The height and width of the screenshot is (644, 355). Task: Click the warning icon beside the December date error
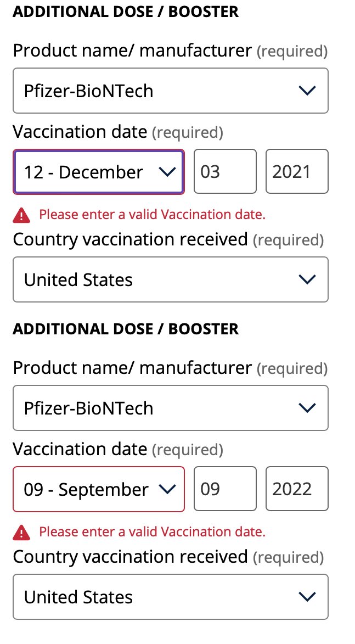[21, 215]
